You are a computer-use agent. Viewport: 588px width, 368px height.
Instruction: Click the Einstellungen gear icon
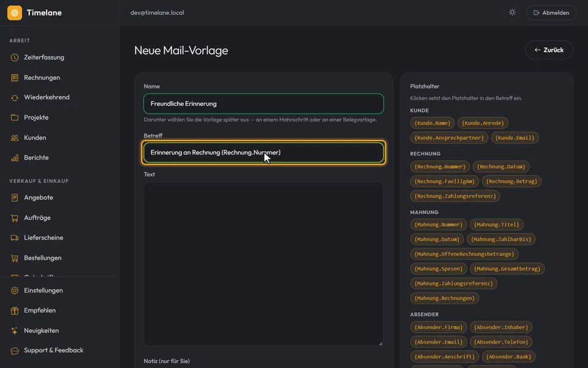(15, 291)
